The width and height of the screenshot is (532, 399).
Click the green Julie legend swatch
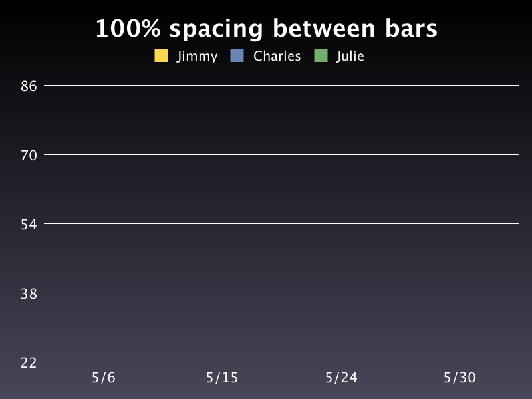pos(321,56)
